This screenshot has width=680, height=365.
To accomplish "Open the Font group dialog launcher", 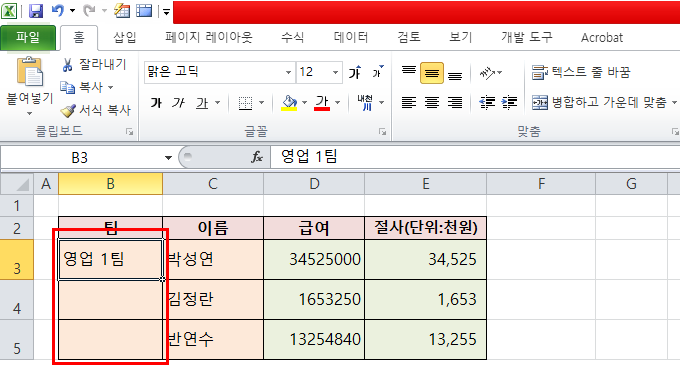I will tap(382, 132).
